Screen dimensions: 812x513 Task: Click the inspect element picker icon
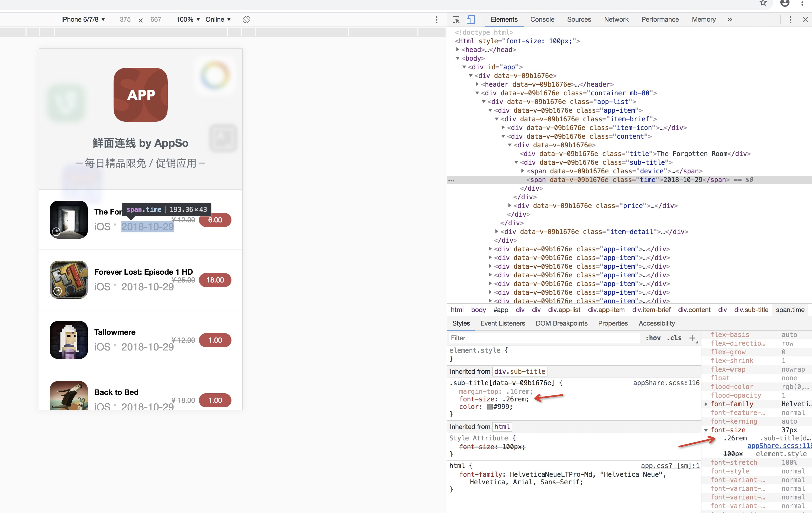tap(456, 20)
